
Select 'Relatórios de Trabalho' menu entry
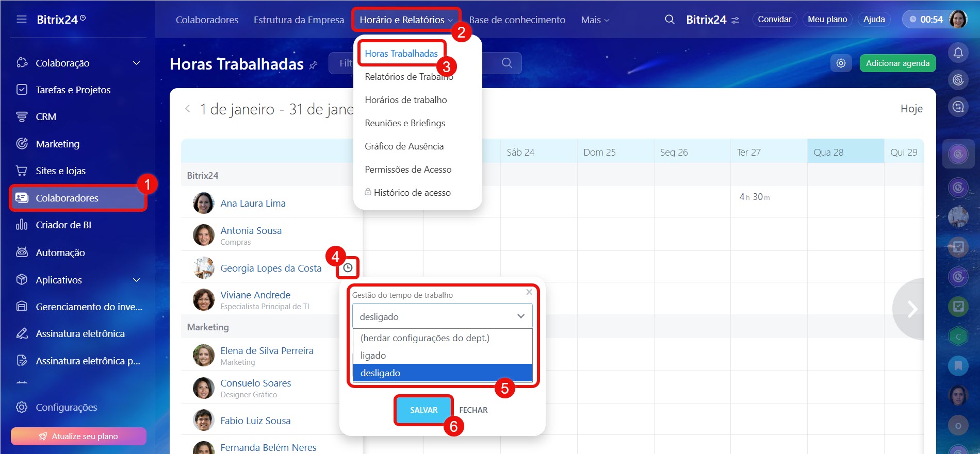[x=409, y=77]
